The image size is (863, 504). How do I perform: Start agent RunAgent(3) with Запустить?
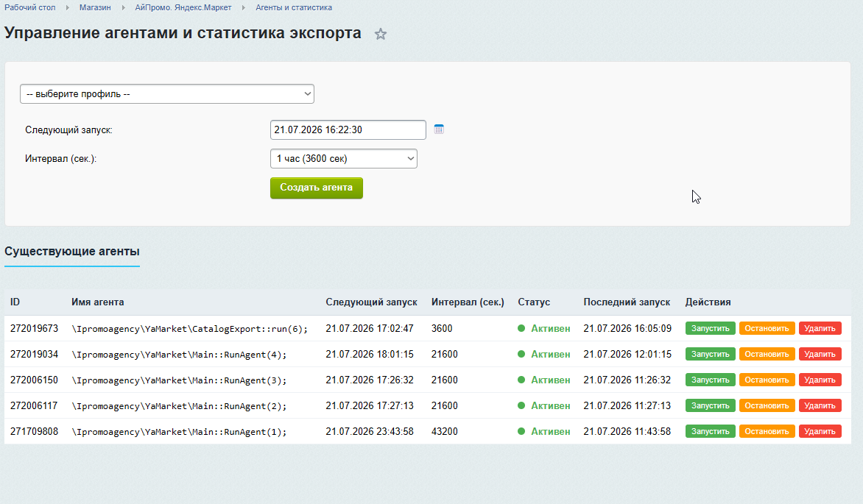[x=710, y=380]
